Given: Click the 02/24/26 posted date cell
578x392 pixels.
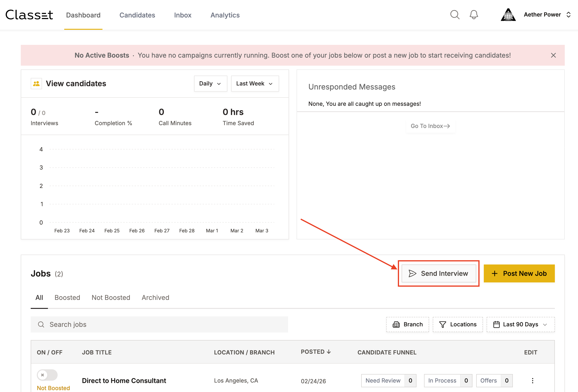Looking at the screenshot, I should (313, 381).
